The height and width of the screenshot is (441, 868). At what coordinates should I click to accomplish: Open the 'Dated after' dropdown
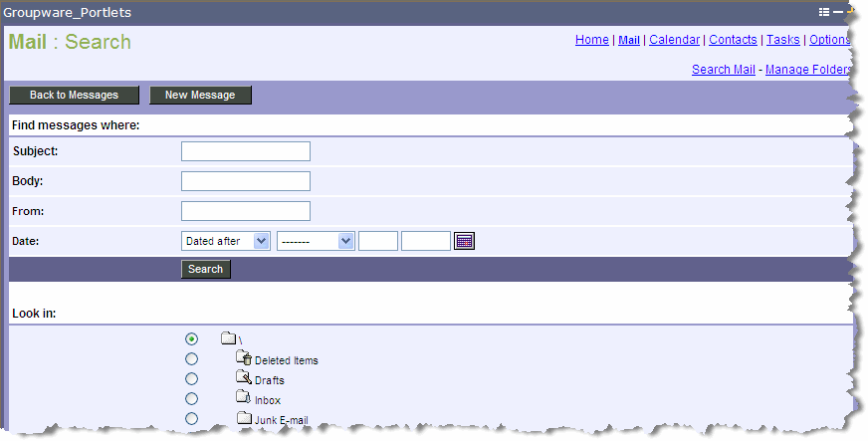[x=226, y=241]
